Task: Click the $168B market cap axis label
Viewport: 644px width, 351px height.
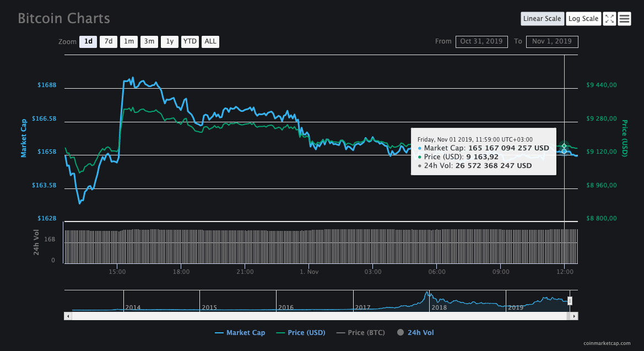Action: (47, 85)
